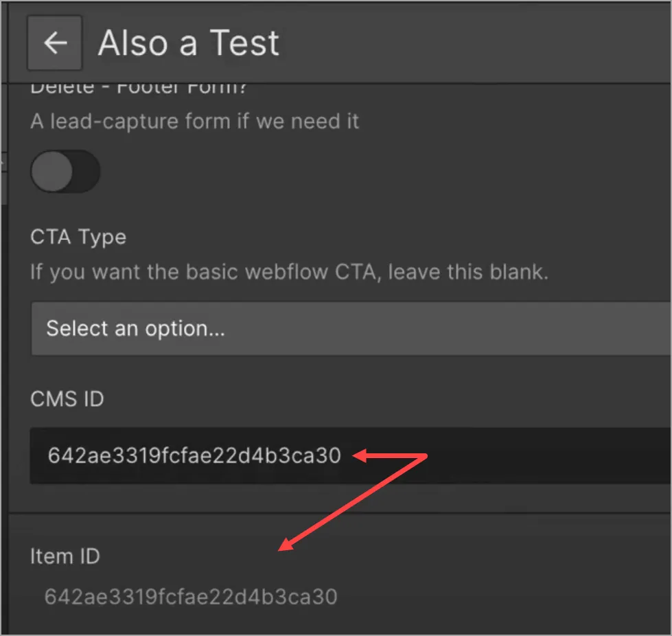The image size is (672, 636).
Task: Click the 'CTA Type' label
Action: 78,236
